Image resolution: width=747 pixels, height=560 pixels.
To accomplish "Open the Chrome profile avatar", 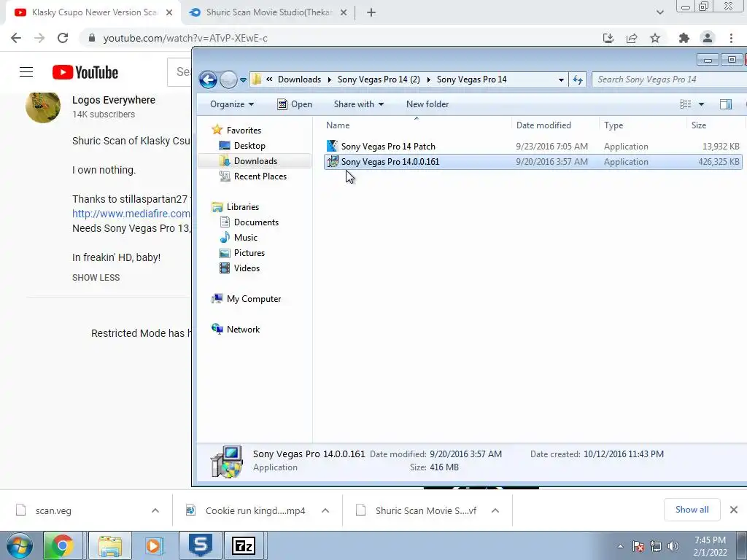I will (x=708, y=38).
